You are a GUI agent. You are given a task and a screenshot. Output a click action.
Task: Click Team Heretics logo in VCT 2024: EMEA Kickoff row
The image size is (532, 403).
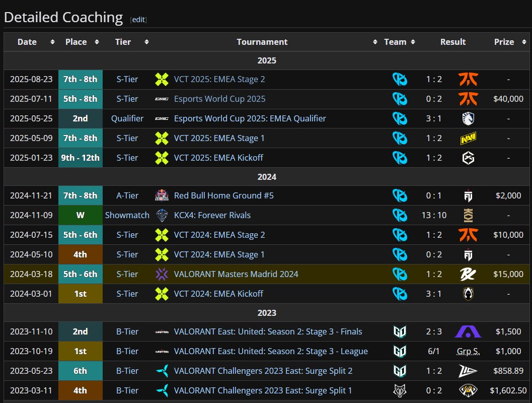click(x=468, y=294)
